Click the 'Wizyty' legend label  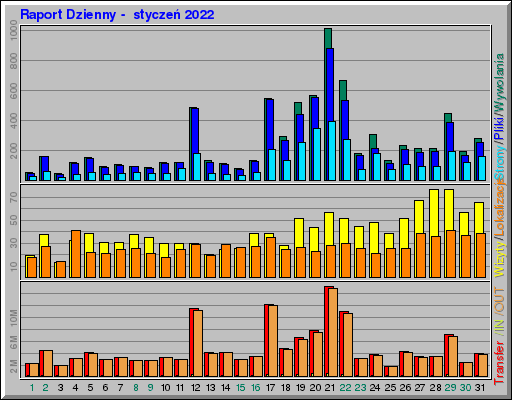click(500, 259)
